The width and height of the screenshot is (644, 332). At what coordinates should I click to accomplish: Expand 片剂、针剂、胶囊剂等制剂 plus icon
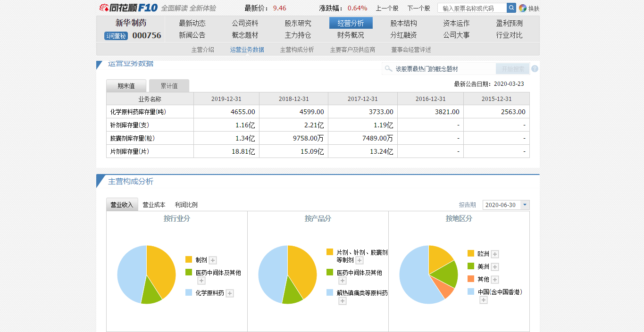[x=360, y=260]
